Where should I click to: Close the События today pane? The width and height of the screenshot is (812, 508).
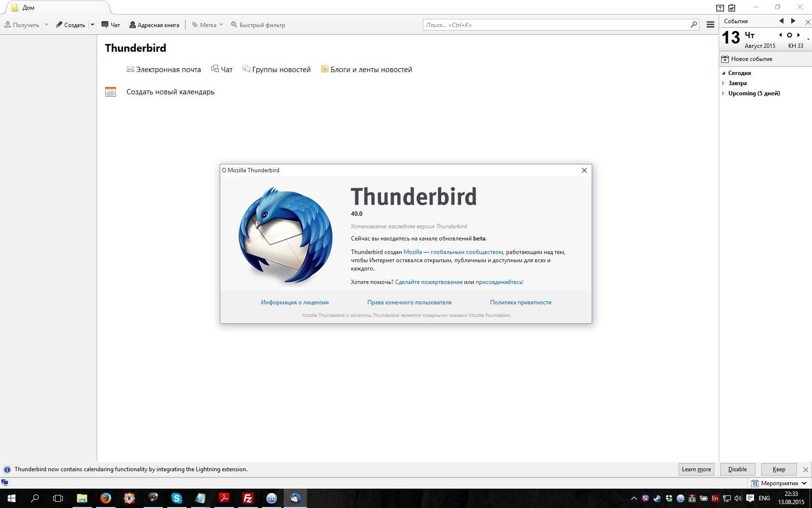coord(807,22)
